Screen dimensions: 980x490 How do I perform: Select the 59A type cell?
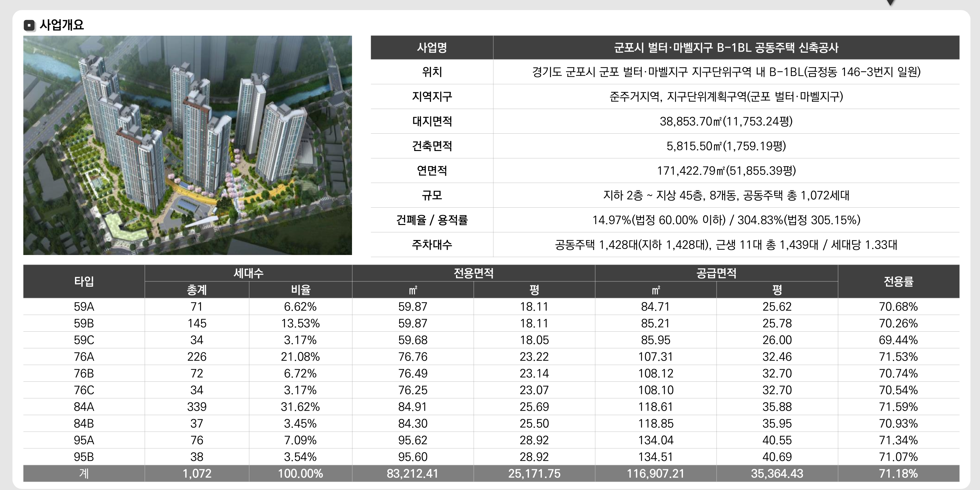click(x=84, y=306)
